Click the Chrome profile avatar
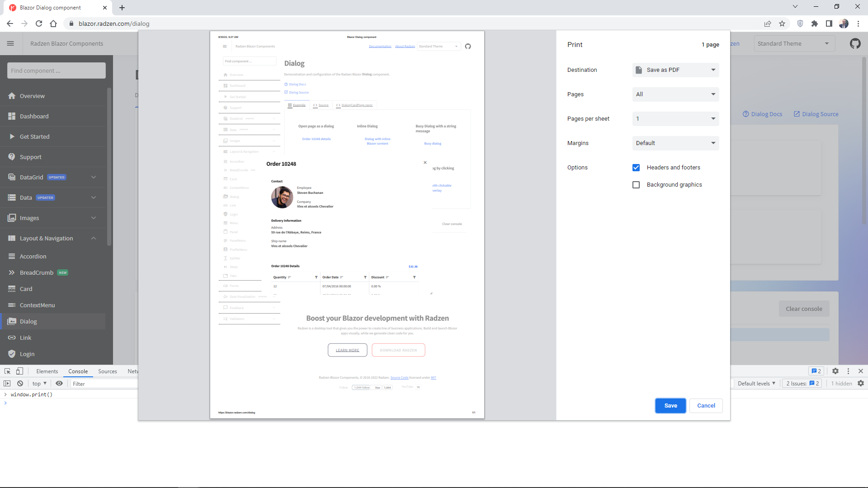 coord(844,23)
